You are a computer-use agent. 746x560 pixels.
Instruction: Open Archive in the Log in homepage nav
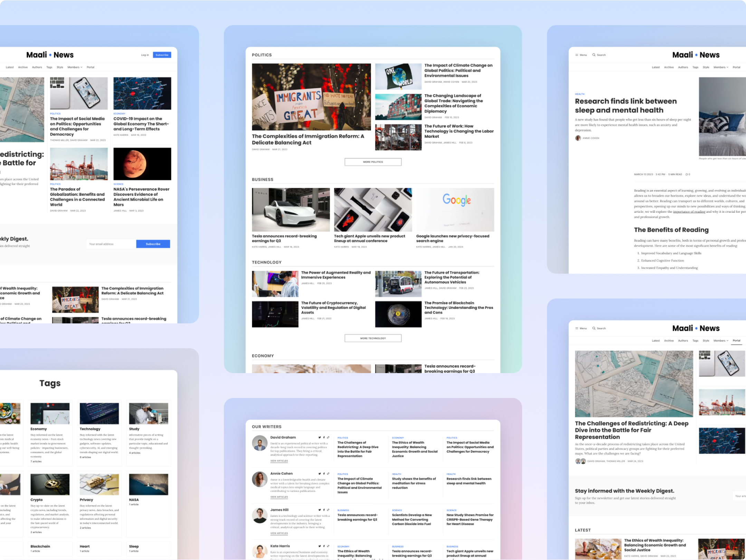click(23, 67)
